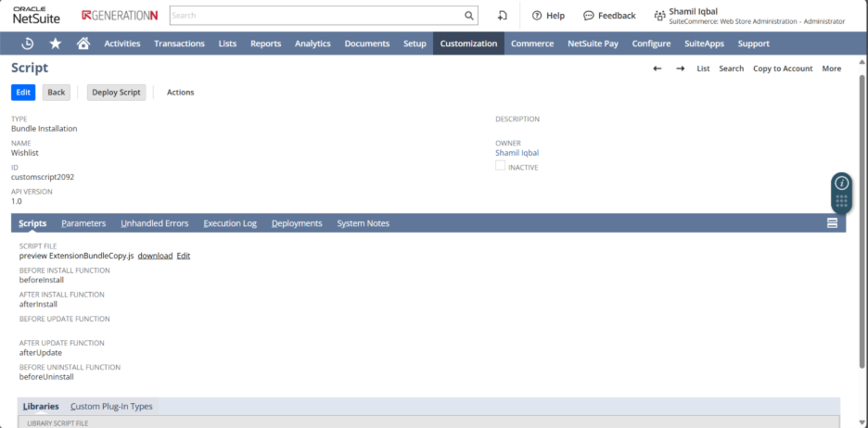
Task: Switch to the Execution Log tab
Action: click(x=230, y=223)
